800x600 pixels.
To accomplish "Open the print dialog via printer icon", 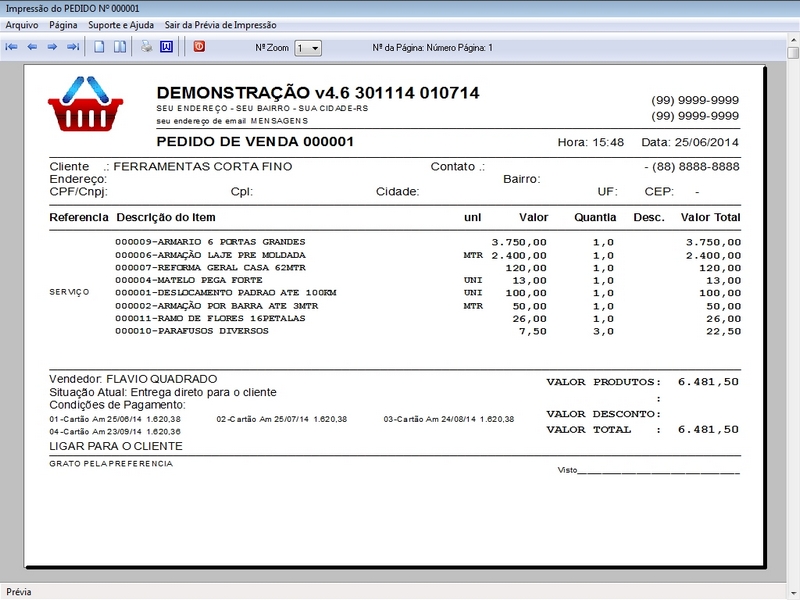I will point(145,46).
